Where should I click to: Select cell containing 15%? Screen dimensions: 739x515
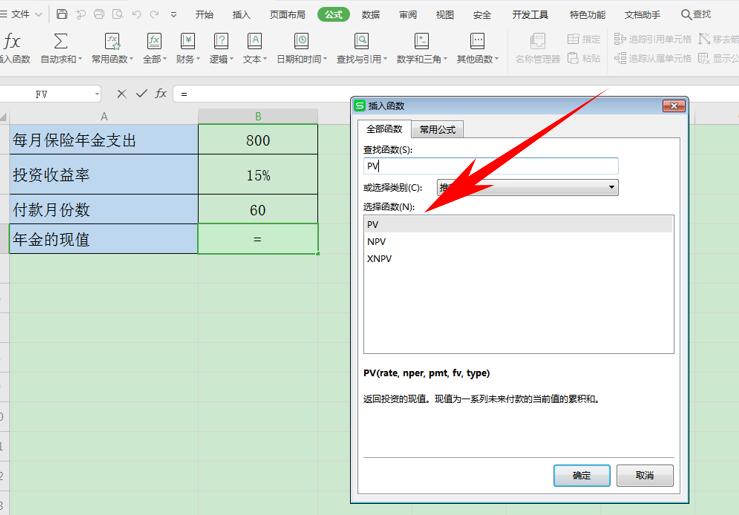258,175
